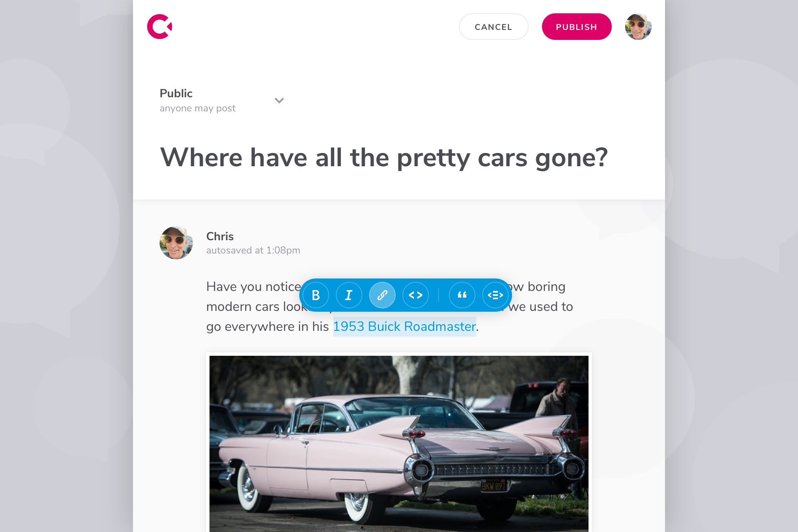This screenshot has height=532, width=798.
Task: Click the link icon in the formatting toolbar
Action: coord(382,295)
